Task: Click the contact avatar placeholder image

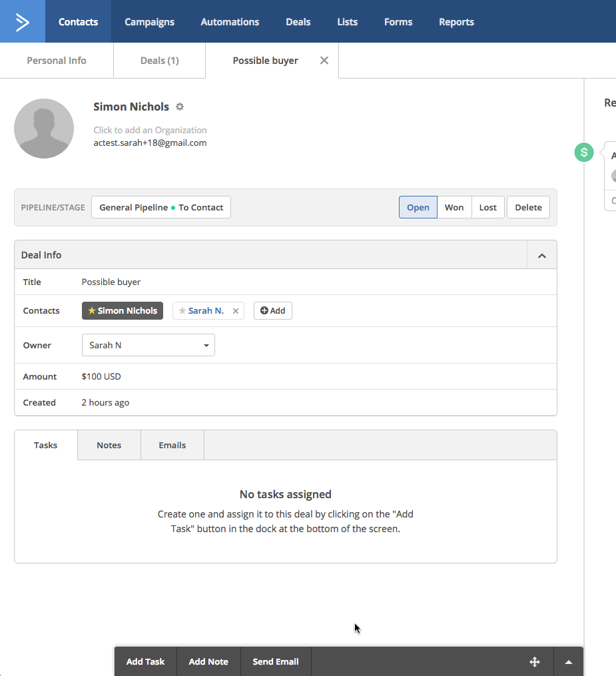Action: point(44,129)
